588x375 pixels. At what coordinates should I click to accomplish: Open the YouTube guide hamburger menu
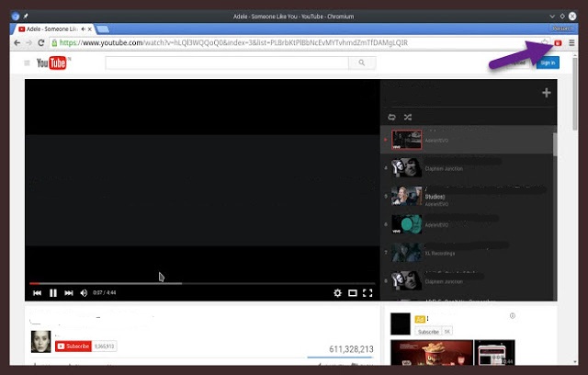27,62
